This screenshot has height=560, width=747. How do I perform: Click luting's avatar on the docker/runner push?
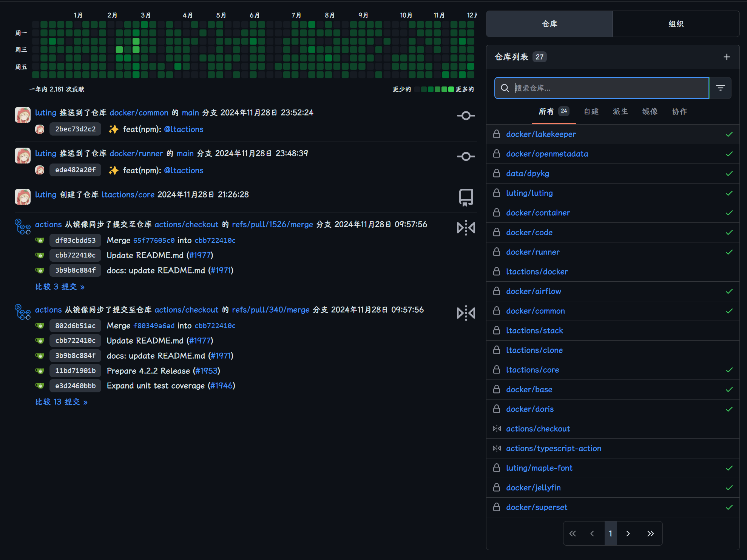coord(23,156)
